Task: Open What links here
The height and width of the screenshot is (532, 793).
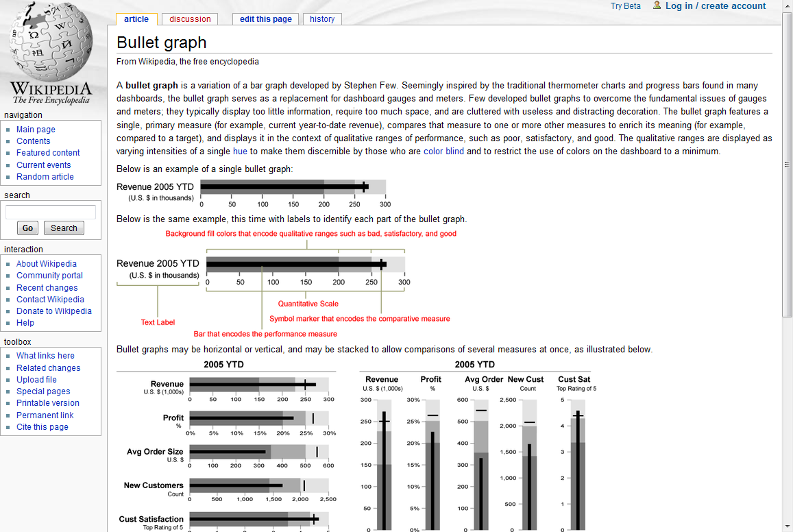Action: pos(45,356)
